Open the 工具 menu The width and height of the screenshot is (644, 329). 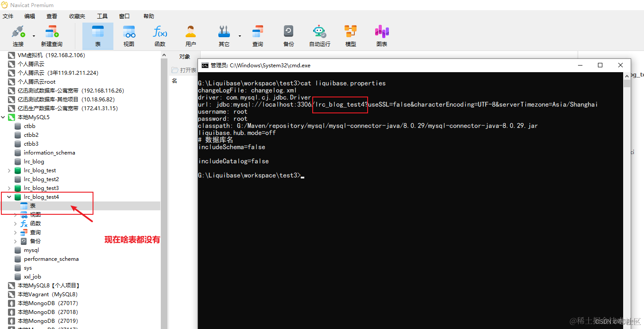pos(102,16)
